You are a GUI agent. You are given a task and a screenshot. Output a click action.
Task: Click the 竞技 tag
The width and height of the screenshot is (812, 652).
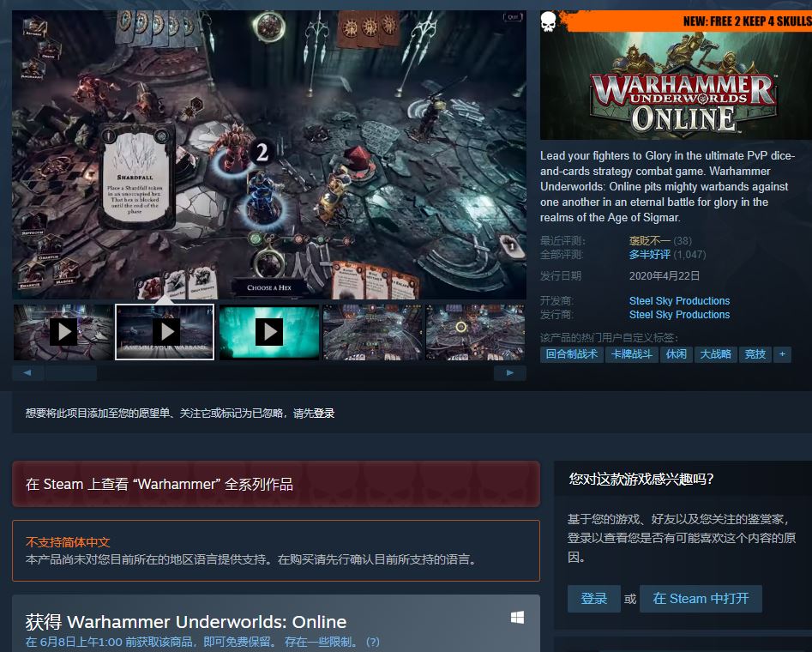pos(754,354)
